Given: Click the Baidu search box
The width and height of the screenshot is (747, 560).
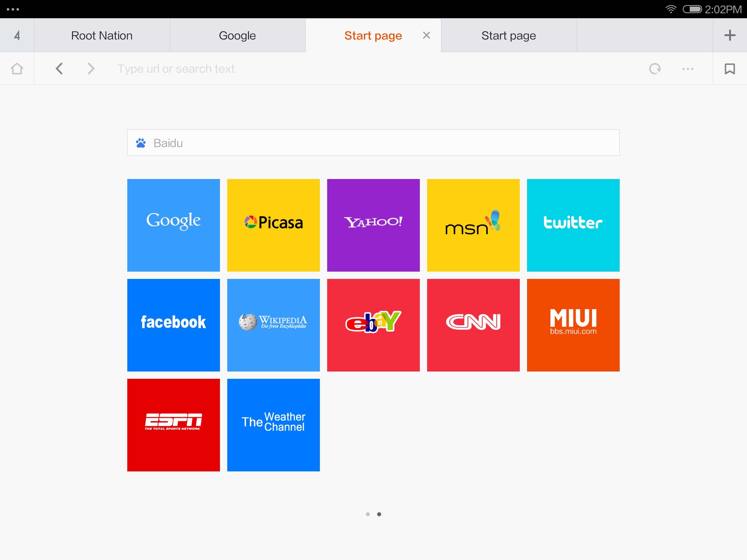Looking at the screenshot, I should (x=373, y=143).
